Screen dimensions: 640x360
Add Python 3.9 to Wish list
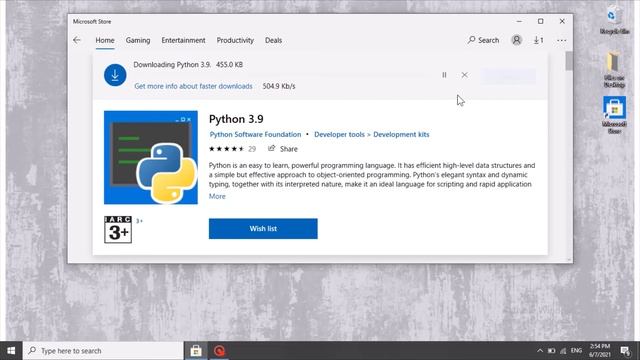tap(263, 229)
